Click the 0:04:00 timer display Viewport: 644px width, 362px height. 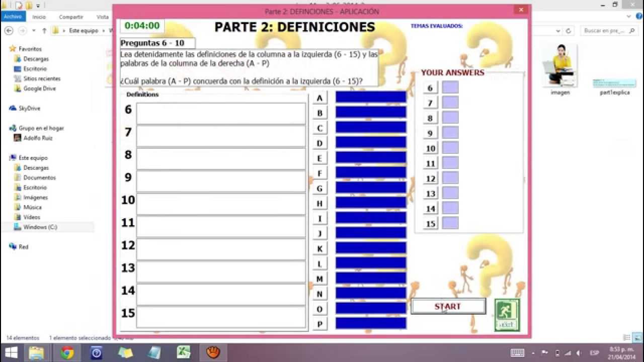[x=142, y=26]
